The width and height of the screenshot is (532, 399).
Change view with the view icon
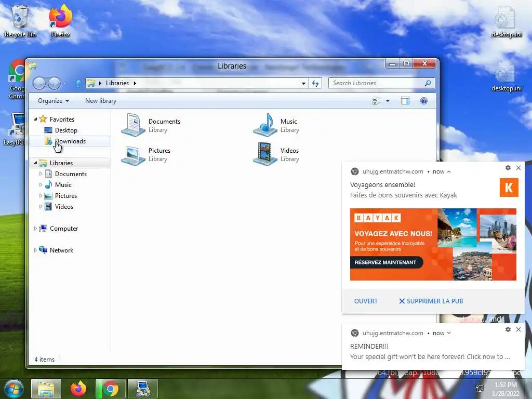click(377, 101)
